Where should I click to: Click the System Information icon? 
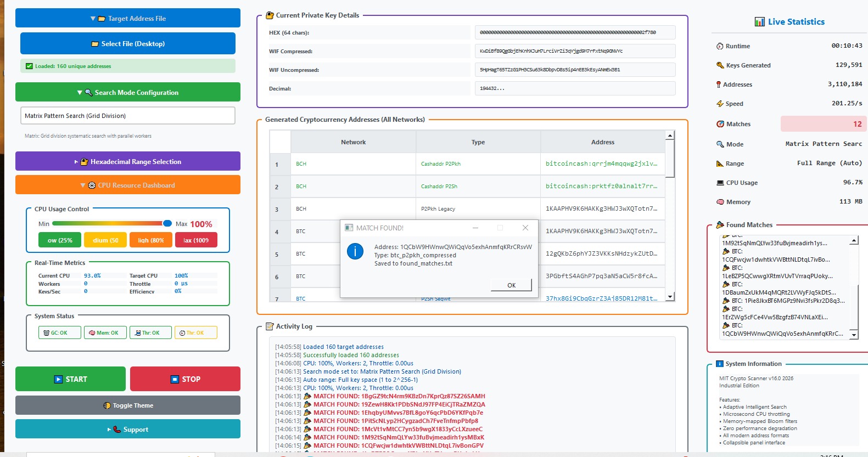point(719,364)
